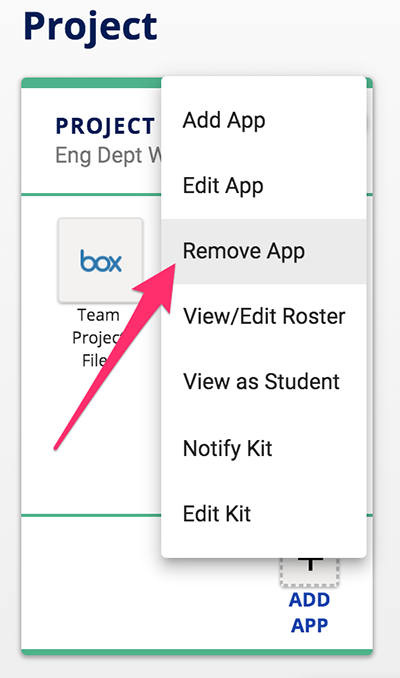The width and height of the screenshot is (400, 678).
Task: Click the ADD APP text label
Action: pyautogui.click(x=310, y=613)
